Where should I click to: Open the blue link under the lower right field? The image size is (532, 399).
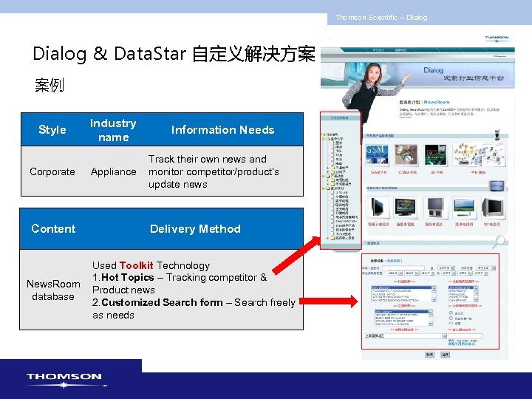point(462,344)
